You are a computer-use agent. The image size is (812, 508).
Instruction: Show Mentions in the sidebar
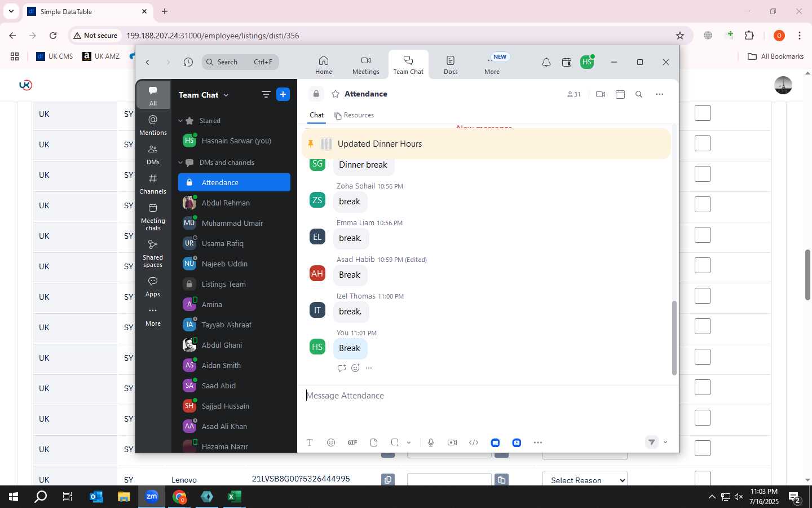tap(153, 125)
